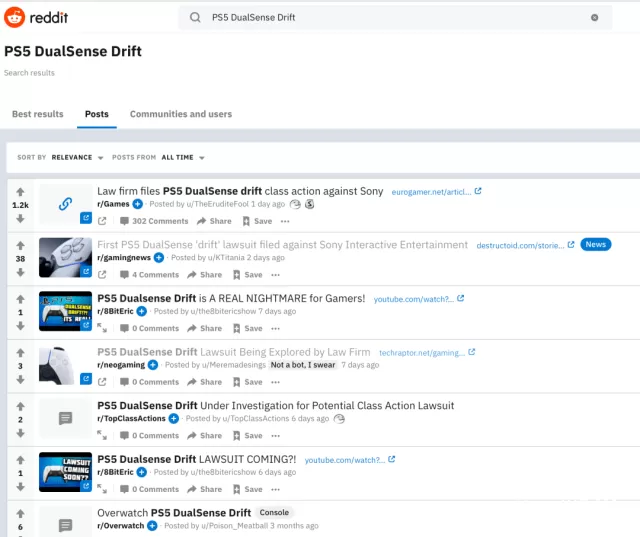This screenshot has width=640, height=537.
Task: Downvote the REAL NIGHTMARE for Gamers post
Action: point(20,326)
